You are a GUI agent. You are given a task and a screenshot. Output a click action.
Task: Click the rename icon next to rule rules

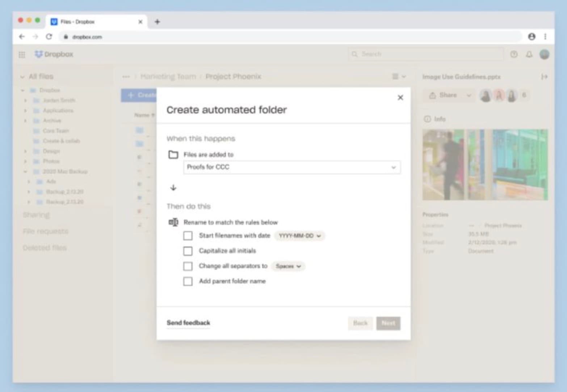(173, 222)
